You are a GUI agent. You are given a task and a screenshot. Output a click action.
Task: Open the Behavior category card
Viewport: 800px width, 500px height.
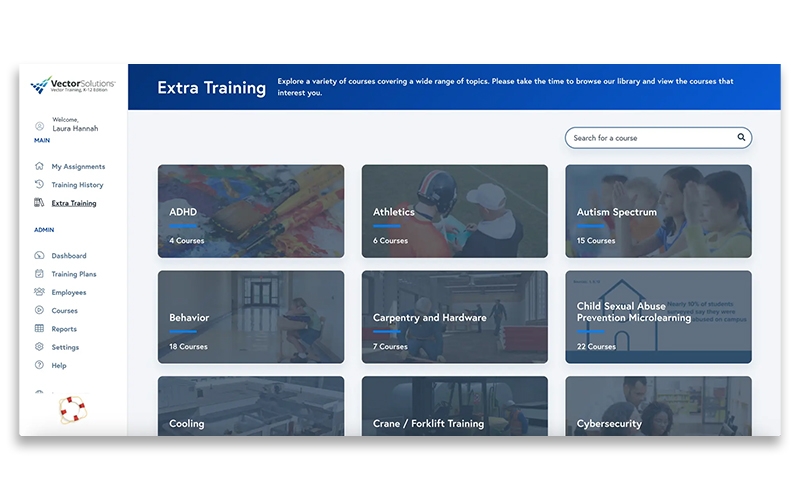tap(251, 317)
